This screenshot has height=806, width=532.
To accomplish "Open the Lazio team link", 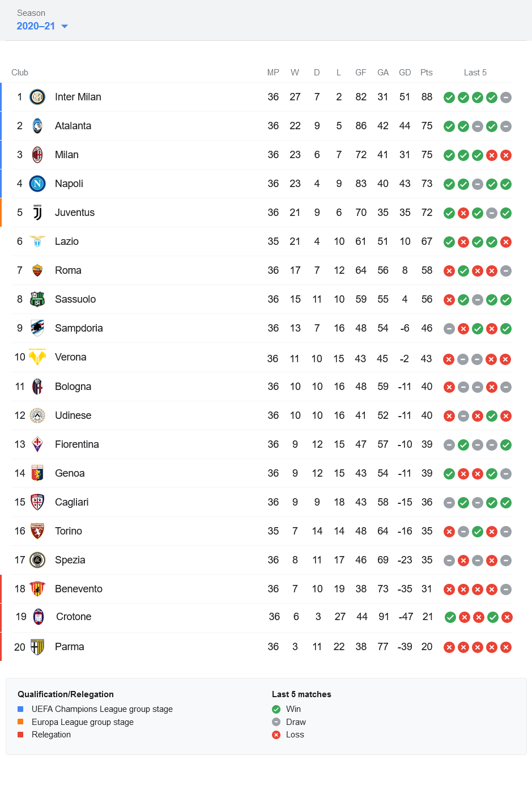I will pos(67,241).
